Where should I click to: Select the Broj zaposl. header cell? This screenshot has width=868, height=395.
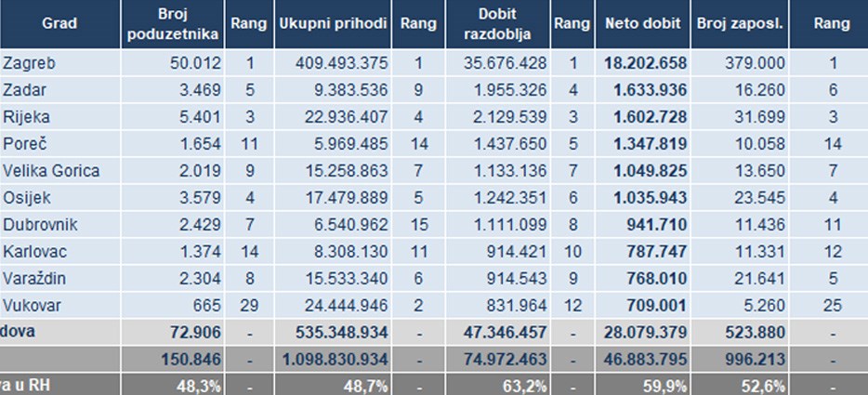pyautogui.click(x=741, y=23)
